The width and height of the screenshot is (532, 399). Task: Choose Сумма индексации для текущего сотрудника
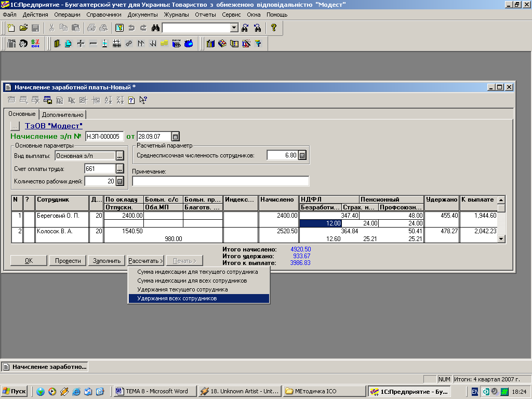click(199, 272)
